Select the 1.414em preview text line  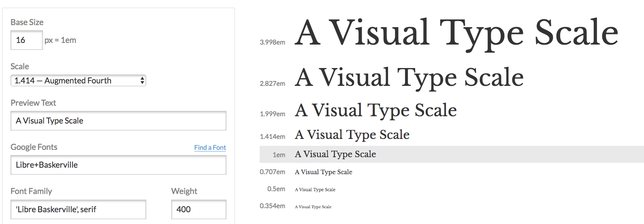[352, 135]
